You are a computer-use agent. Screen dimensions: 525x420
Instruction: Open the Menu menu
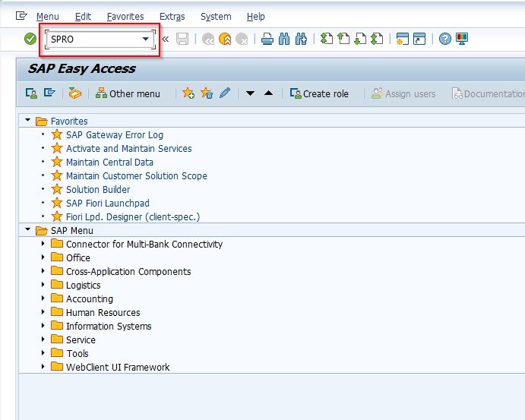(x=48, y=17)
